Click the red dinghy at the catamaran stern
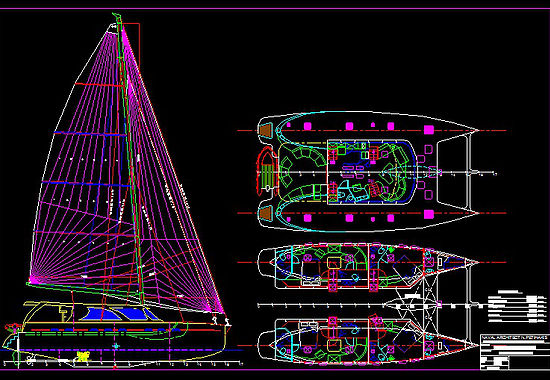Image resolution: width=550 pixels, height=380 pixels. 267,172
